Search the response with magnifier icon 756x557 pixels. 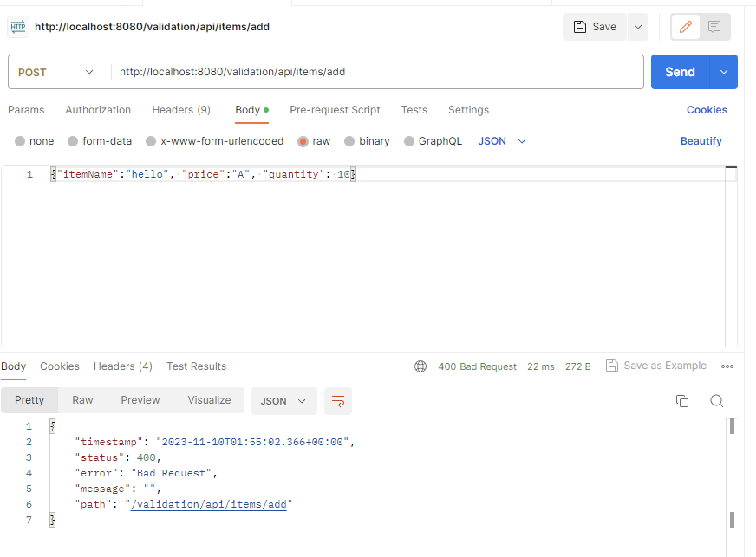click(716, 401)
